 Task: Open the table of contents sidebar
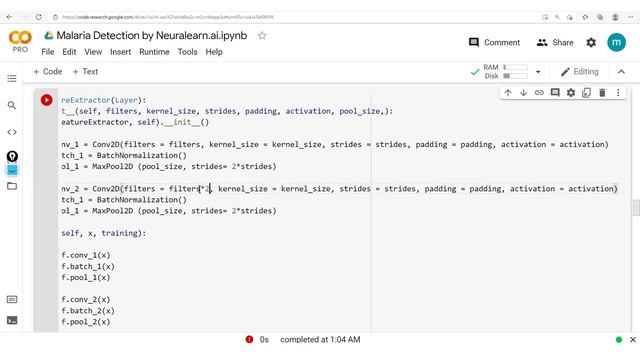(12, 78)
